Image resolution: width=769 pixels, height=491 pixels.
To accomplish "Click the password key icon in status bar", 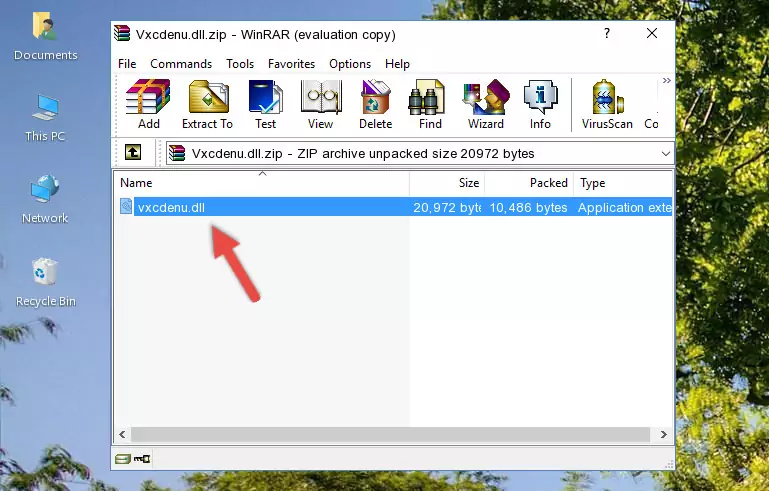I will (142, 459).
